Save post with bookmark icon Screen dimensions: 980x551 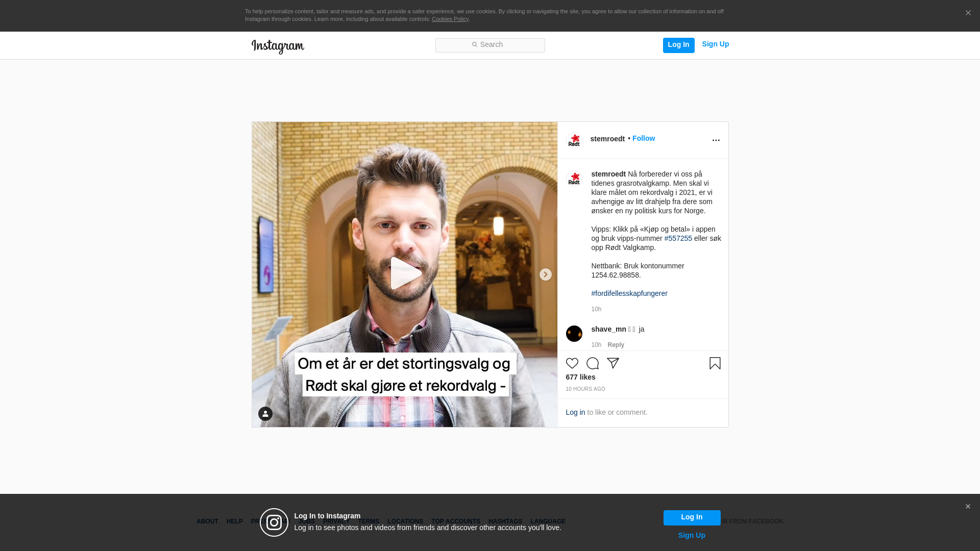coord(715,363)
